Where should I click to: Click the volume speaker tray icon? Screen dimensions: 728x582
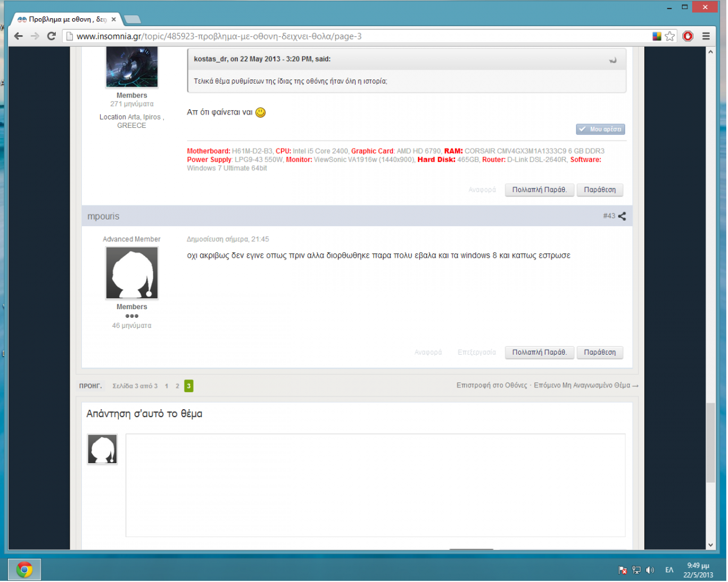650,570
